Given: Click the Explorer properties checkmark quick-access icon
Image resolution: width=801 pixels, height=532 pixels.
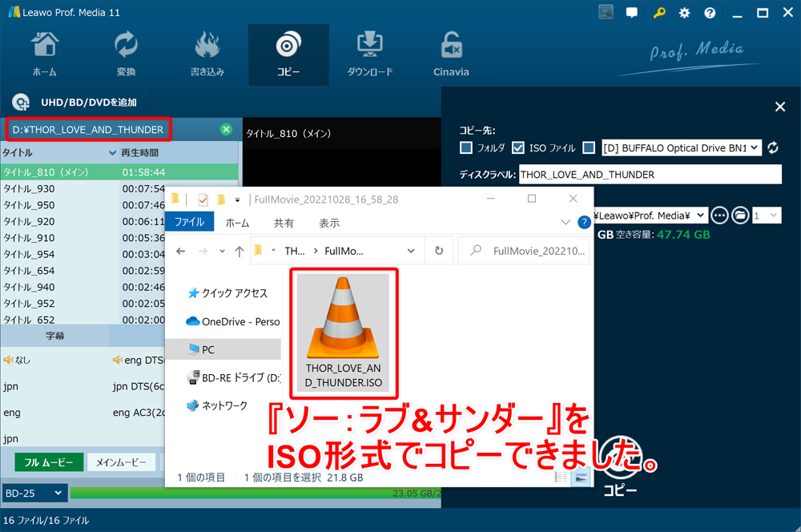Looking at the screenshot, I should tap(203, 199).
